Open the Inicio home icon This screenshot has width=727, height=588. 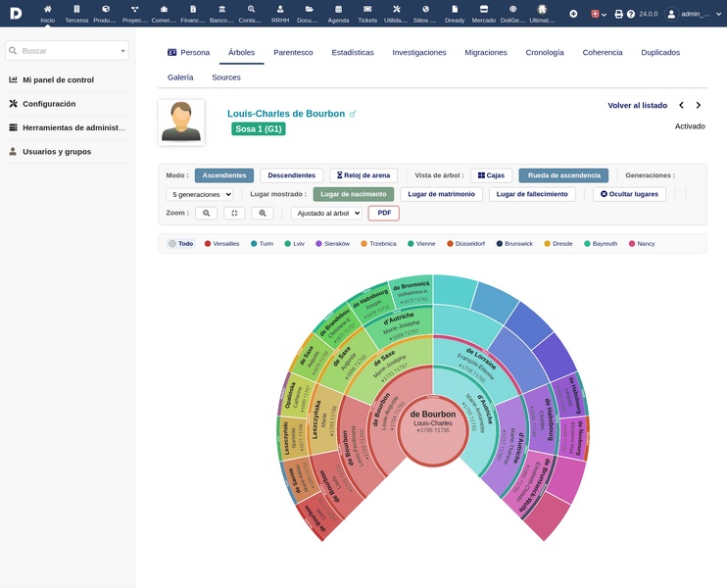tap(47, 9)
